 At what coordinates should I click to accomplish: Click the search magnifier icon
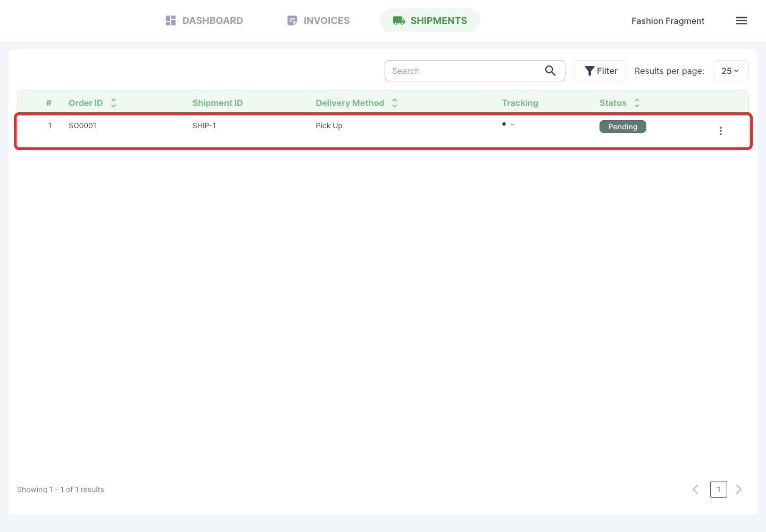[551, 71]
